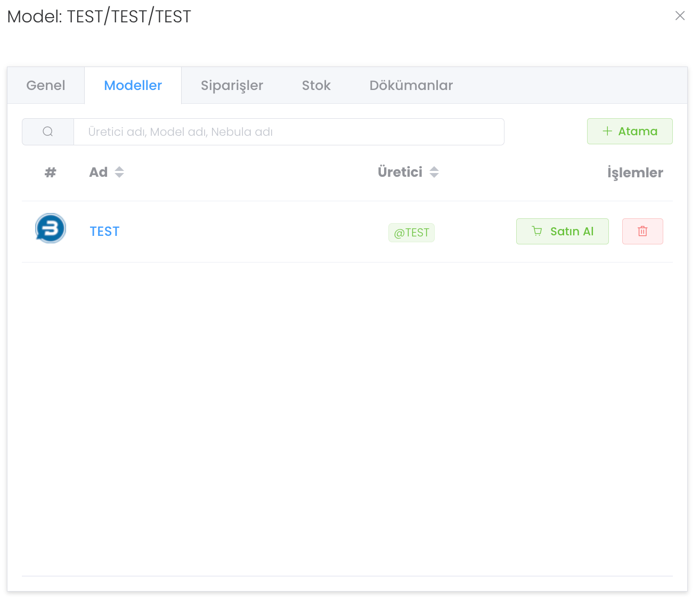Focus the Üretici adı search field
Screen dimensions: 700x607
288,132
